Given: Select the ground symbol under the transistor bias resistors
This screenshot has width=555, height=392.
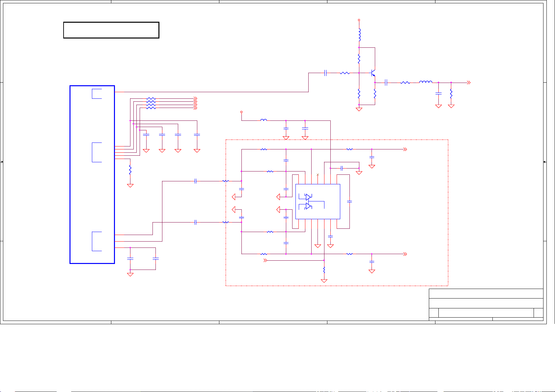Looking at the screenshot, I should [x=359, y=109].
